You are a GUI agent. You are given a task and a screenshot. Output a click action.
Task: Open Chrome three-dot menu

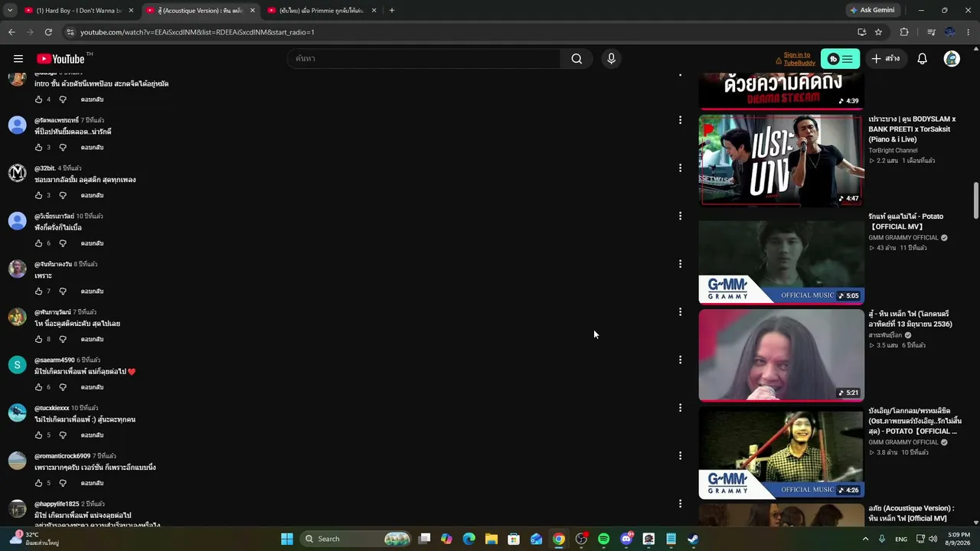click(969, 32)
